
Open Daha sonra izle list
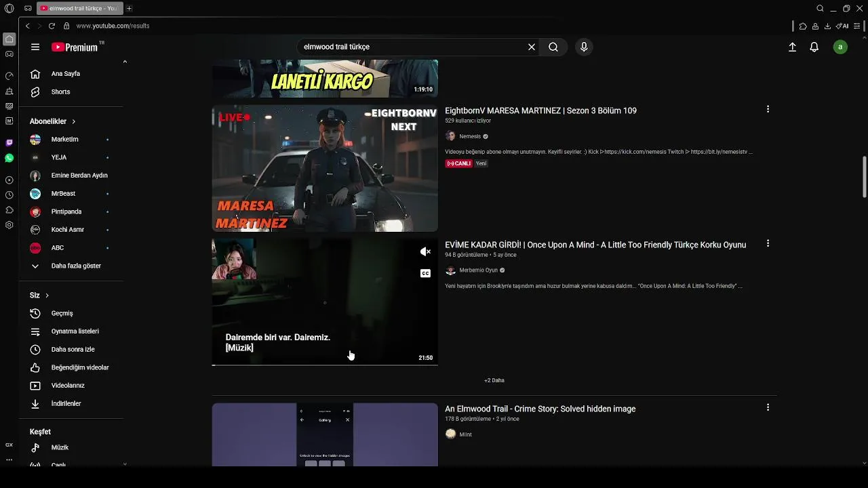[71, 350]
